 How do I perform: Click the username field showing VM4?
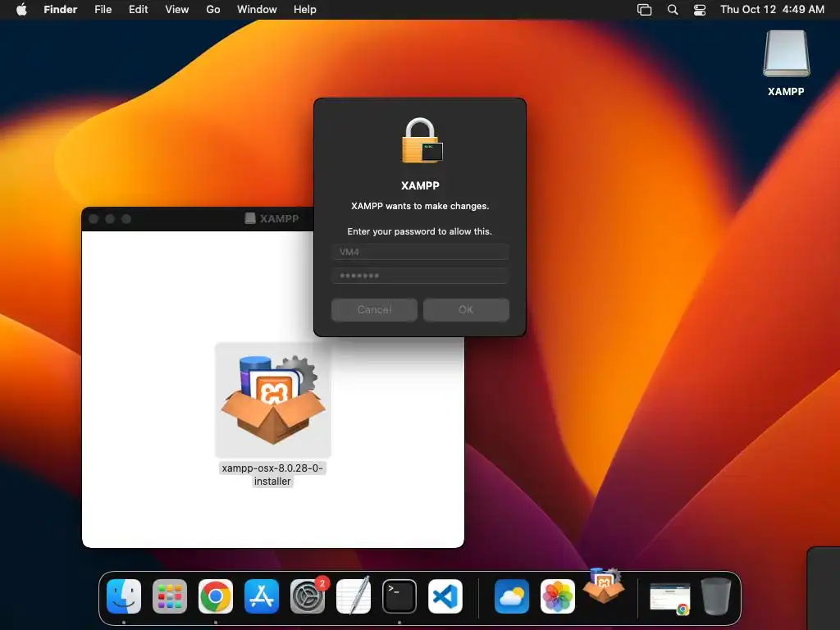pos(420,252)
